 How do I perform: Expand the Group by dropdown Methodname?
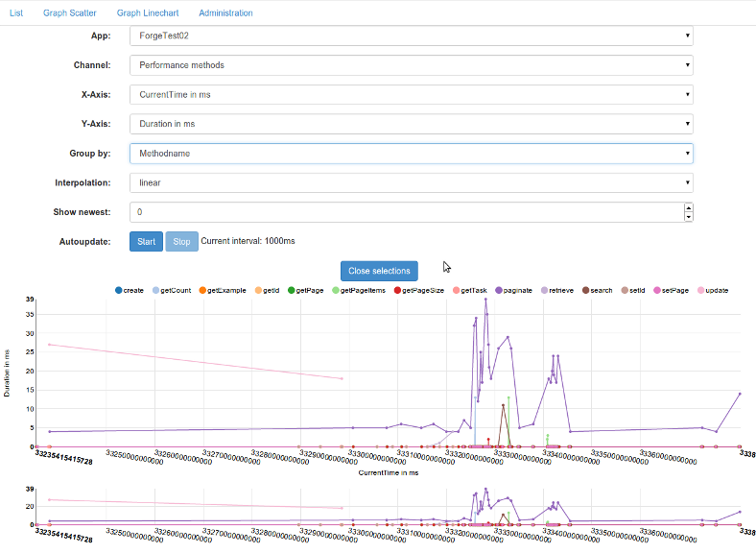(x=412, y=154)
